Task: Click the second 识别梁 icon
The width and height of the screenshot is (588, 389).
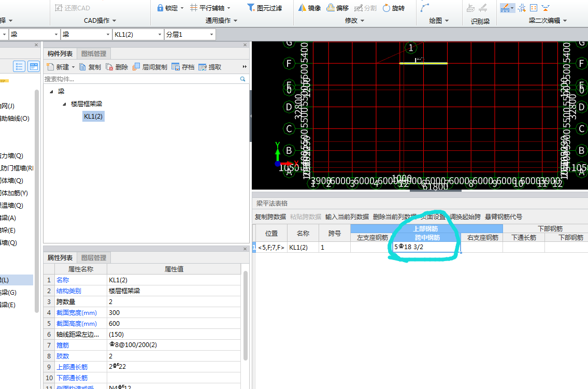Action: click(483, 8)
